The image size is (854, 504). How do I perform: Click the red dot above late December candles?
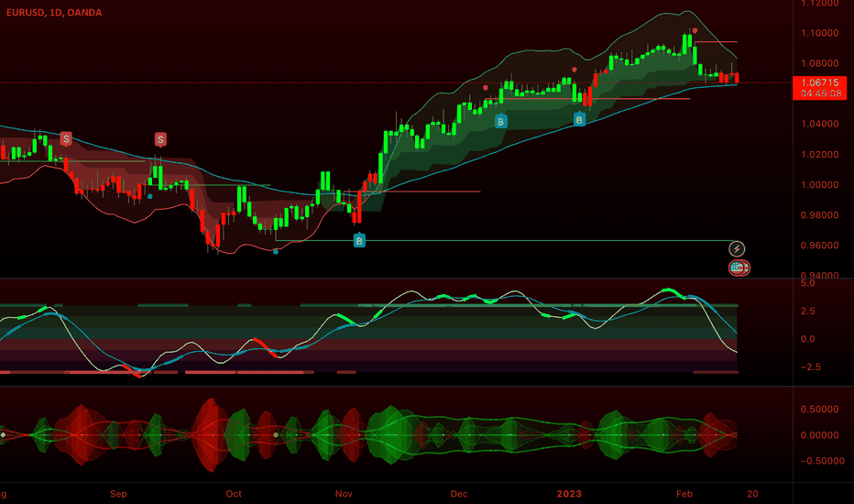(x=574, y=70)
